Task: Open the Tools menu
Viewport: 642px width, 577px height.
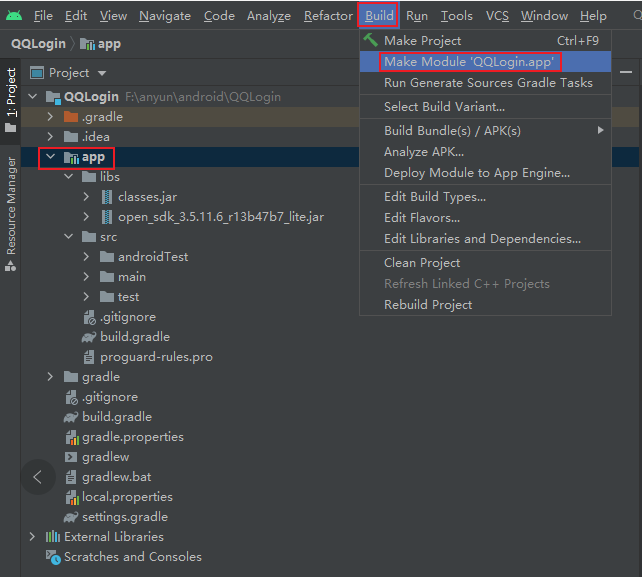Action: click(x=457, y=16)
